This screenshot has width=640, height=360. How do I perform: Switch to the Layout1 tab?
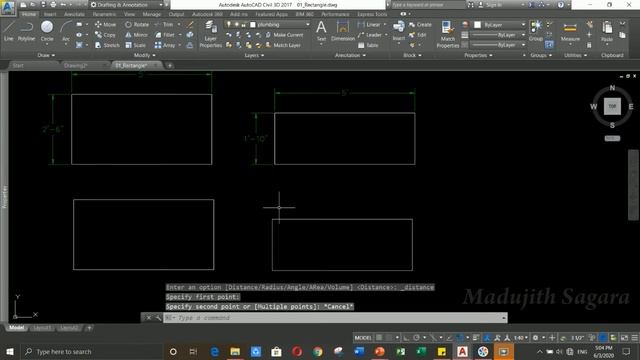click(x=42, y=328)
